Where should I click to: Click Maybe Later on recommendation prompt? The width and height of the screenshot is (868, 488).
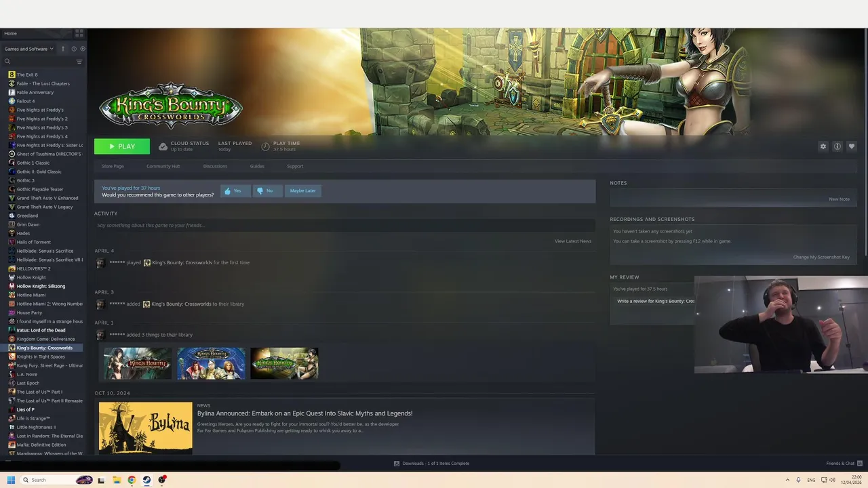(302, 191)
